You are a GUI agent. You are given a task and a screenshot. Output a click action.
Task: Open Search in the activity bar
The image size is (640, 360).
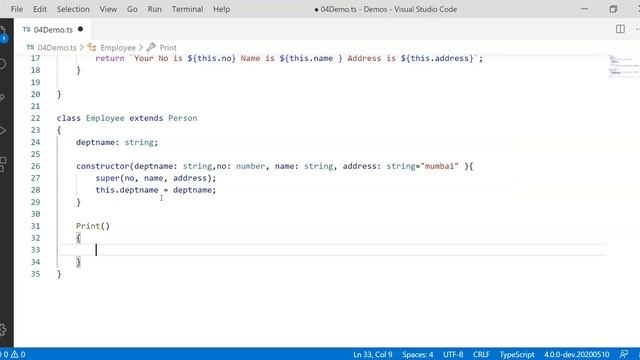pos(3,64)
